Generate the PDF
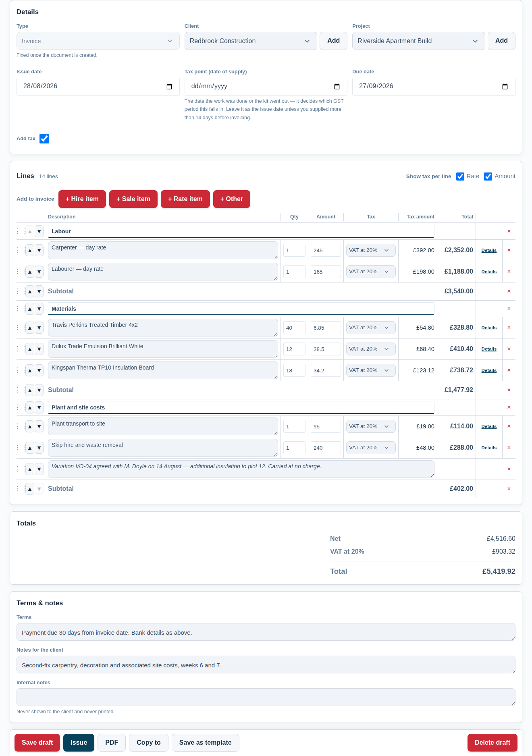Image resolution: width=532 pixels, height=756 pixels. pyautogui.click(x=112, y=743)
